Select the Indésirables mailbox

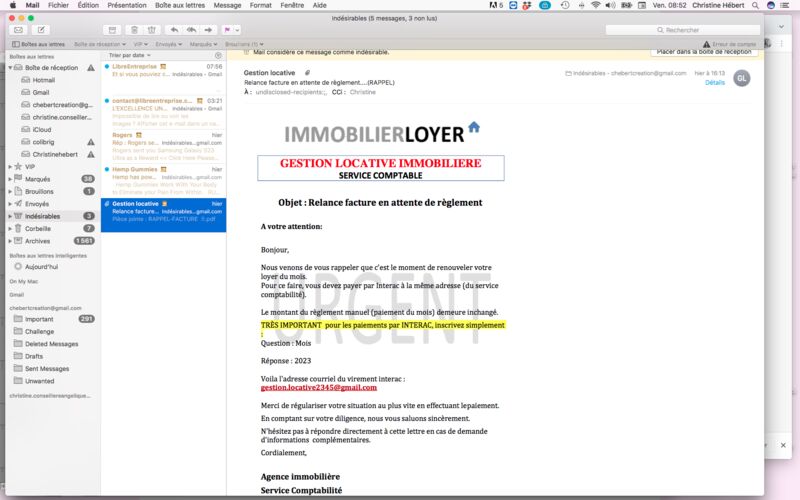(x=42, y=216)
